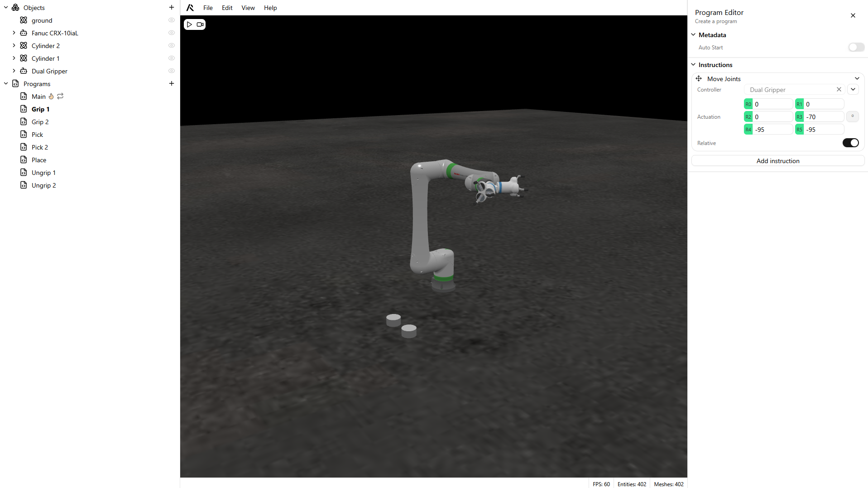Click the camera icon in viewport

pos(200,24)
